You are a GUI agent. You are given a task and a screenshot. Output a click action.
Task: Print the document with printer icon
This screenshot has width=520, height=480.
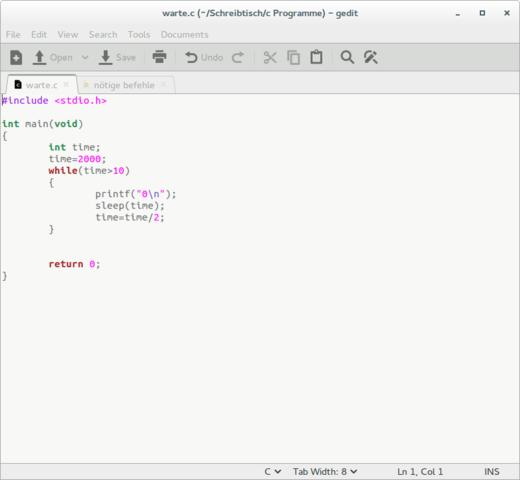159,57
